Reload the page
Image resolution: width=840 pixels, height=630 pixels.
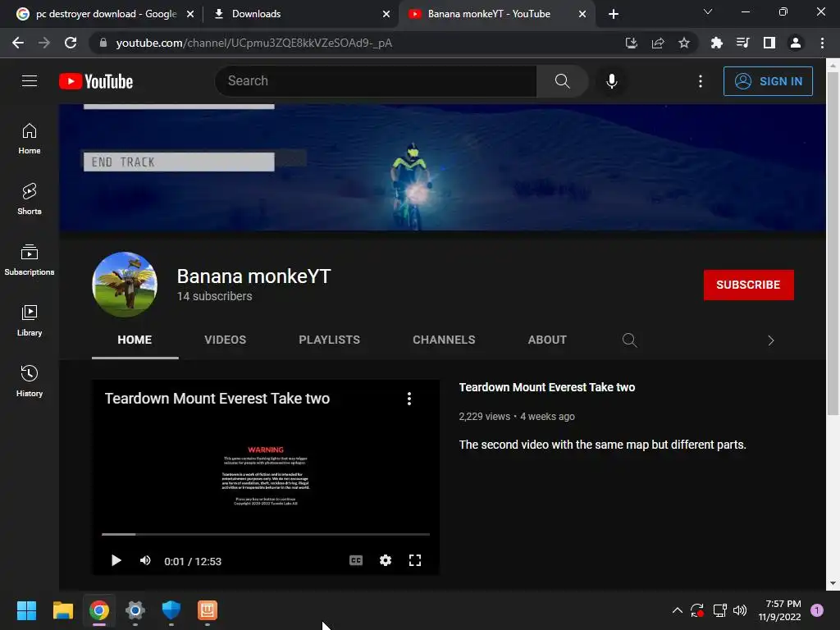71,43
